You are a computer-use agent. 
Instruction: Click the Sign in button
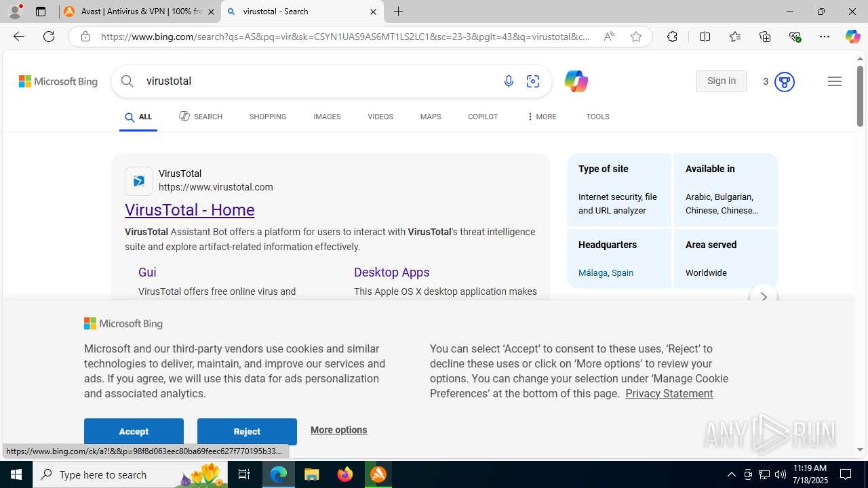click(x=721, y=81)
